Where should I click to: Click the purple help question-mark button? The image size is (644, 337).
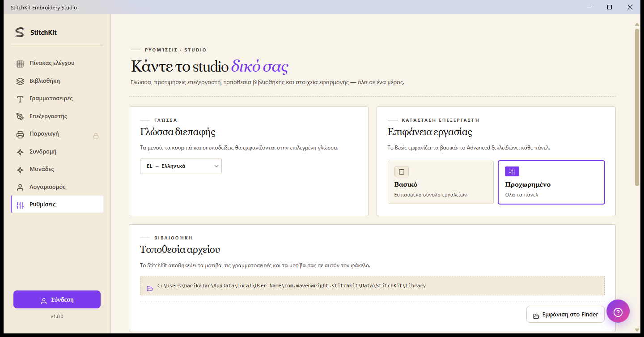pos(618,311)
